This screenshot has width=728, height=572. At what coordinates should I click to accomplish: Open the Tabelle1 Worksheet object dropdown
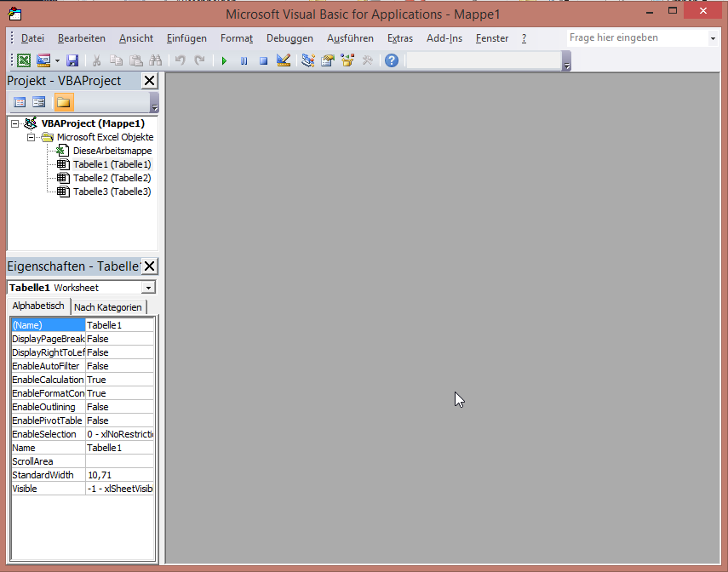pos(148,288)
